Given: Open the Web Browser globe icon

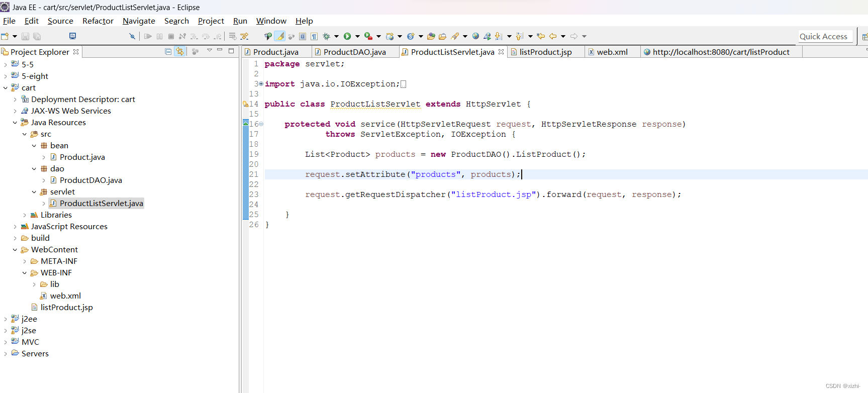Looking at the screenshot, I should [475, 36].
